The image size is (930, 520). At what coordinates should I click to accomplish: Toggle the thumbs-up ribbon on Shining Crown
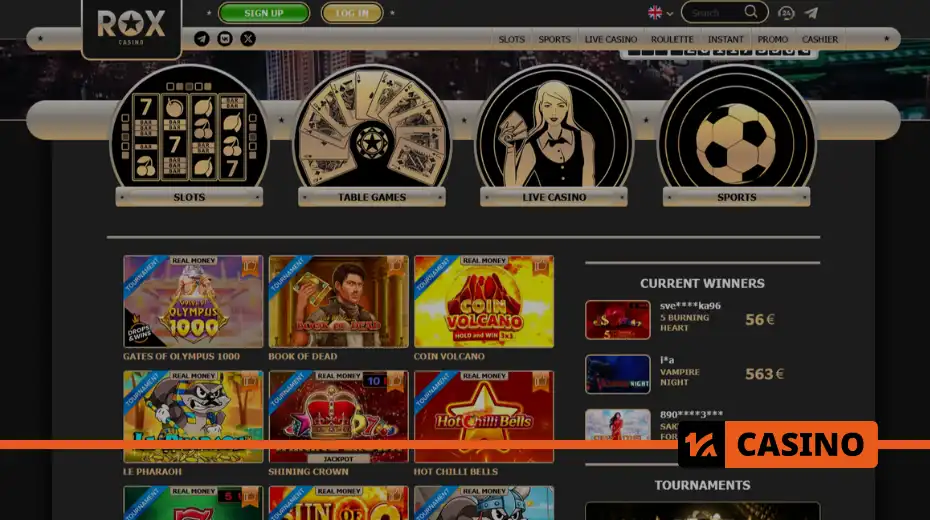coord(395,381)
